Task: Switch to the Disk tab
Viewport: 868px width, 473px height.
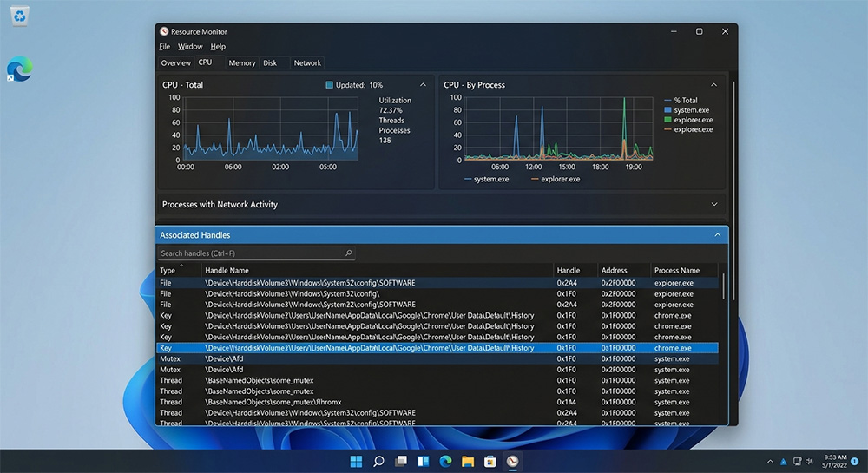Action: pos(270,63)
